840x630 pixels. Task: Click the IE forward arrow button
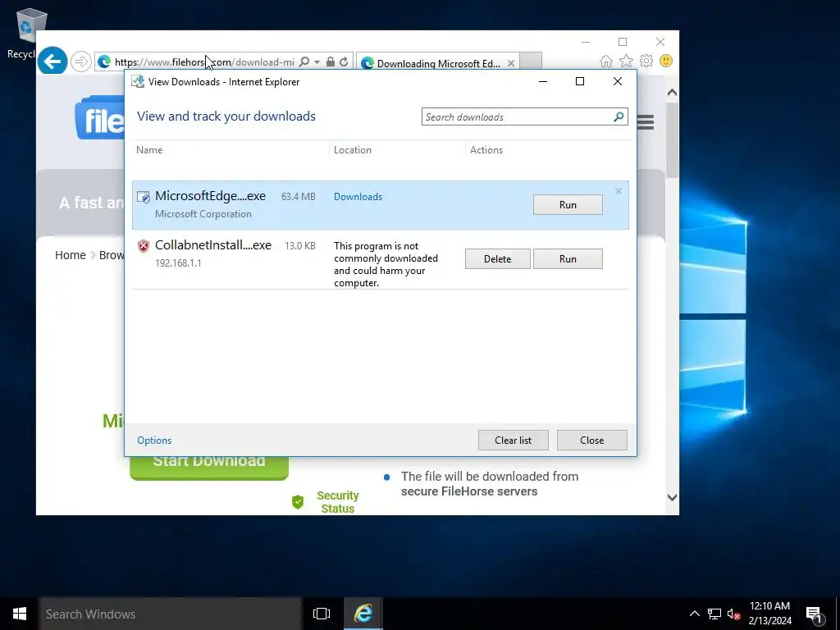(81, 62)
